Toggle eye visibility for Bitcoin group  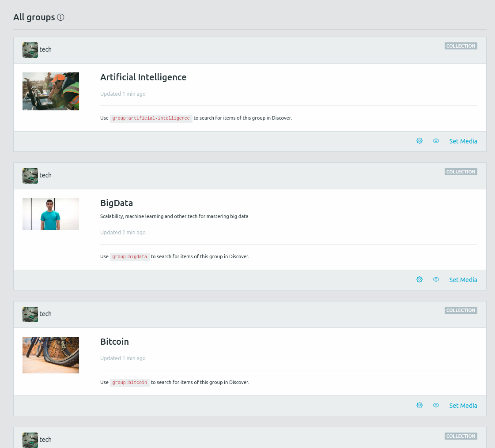pos(436,405)
